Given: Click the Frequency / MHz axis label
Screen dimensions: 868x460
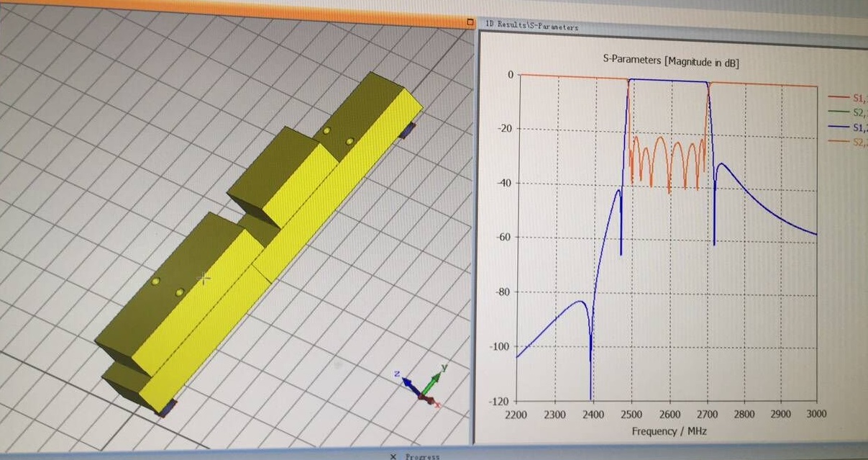Looking at the screenshot, I should (670, 430).
